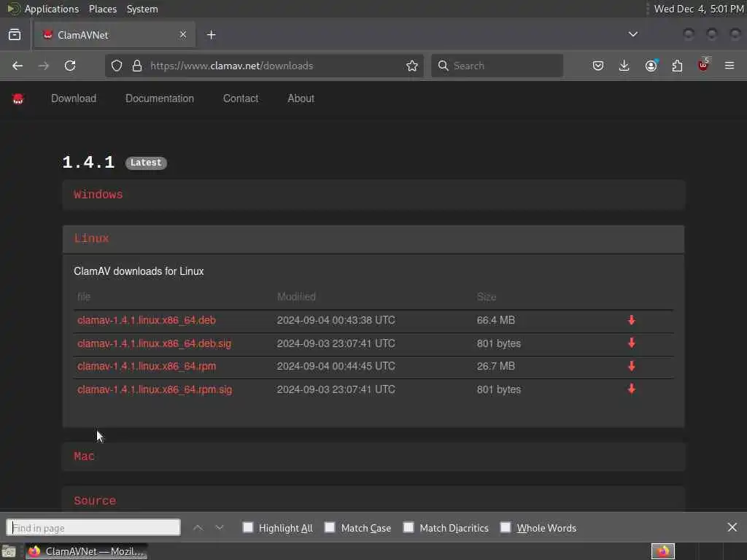Bookmark this page with the star icon
Image resolution: width=747 pixels, height=560 pixels.
click(412, 66)
